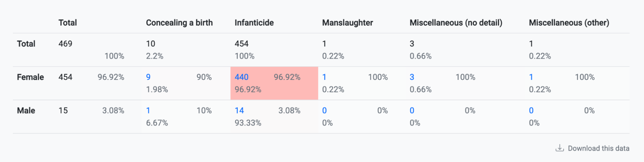Click the 9 female concealing a birth link
644x162 pixels.
[x=148, y=77]
